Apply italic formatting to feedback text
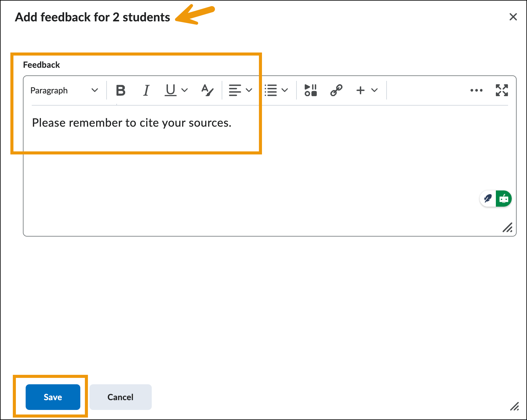The height and width of the screenshot is (420, 527). tap(146, 90)
